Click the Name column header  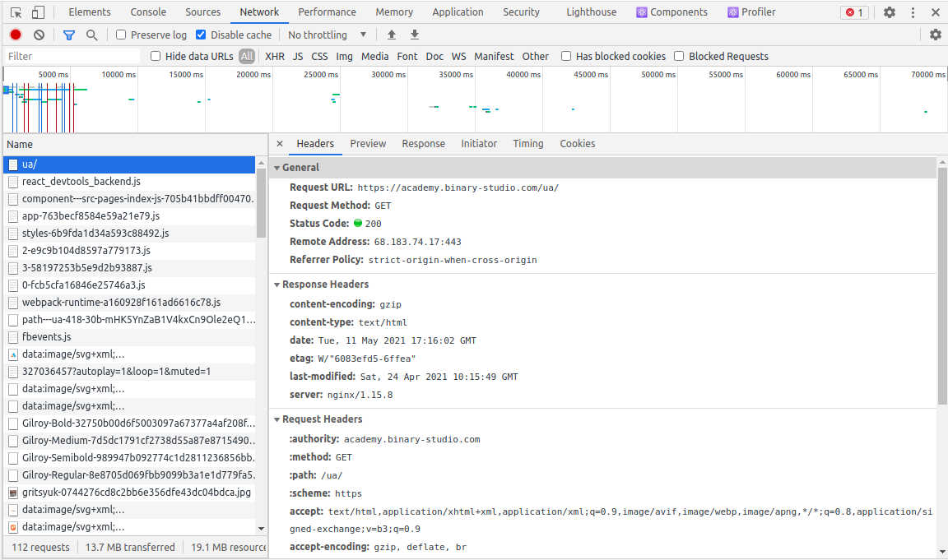(136, 145)
